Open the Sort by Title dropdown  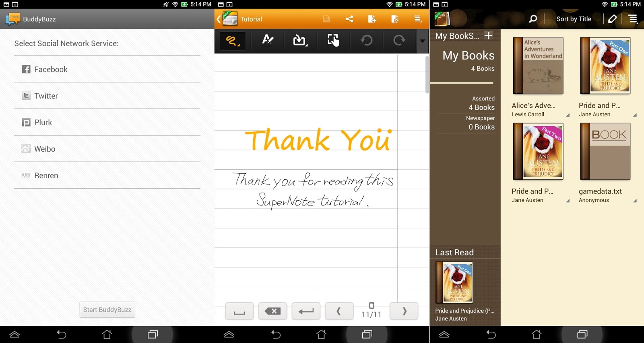coord(574,19)
